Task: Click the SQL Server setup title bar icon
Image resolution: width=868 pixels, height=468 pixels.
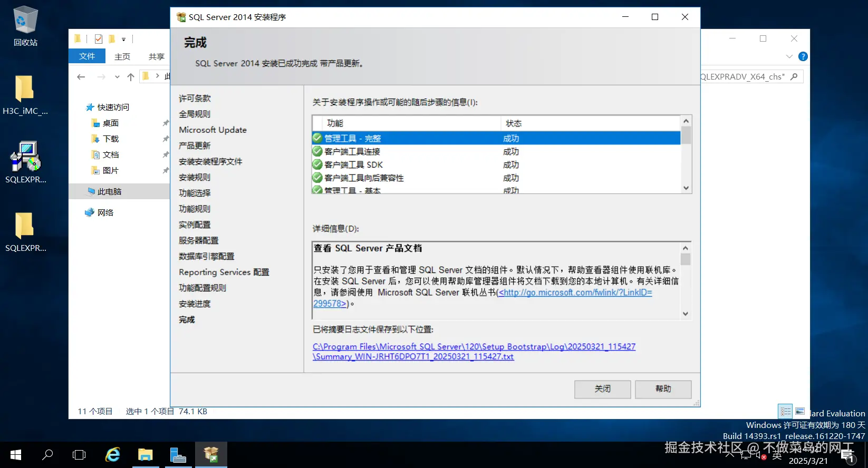Action: pos(181,17)
